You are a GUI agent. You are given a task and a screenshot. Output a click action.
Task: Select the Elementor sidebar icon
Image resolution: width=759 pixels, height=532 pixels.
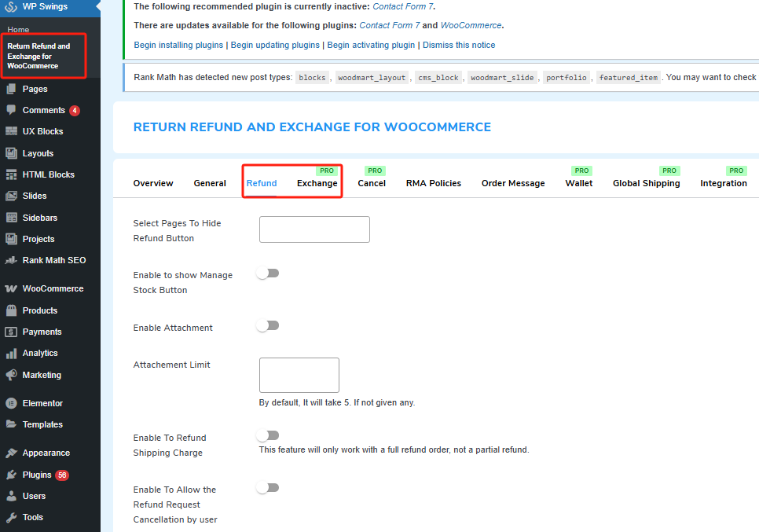46,402
